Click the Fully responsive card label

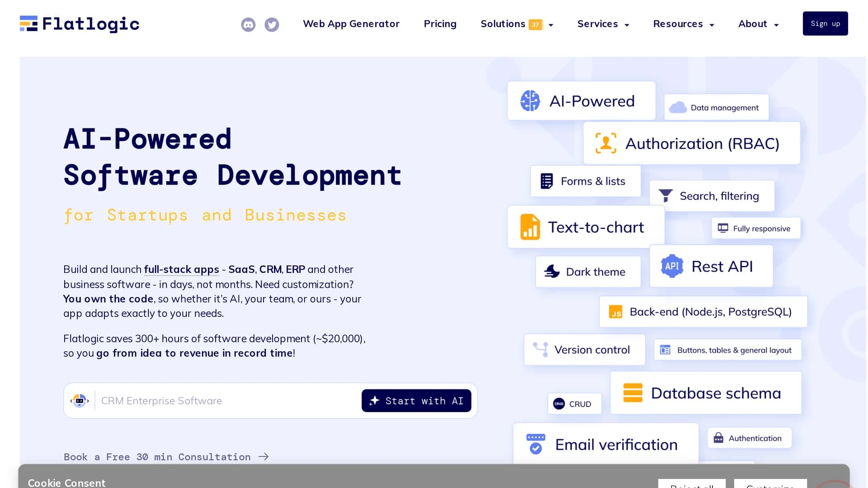(761, 228)
